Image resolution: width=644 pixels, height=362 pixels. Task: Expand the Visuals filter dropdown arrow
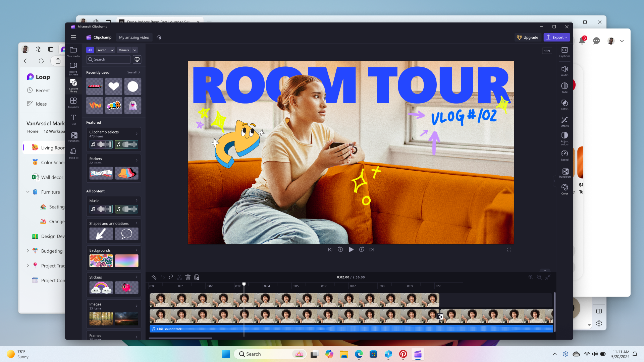tap(135, 50)
